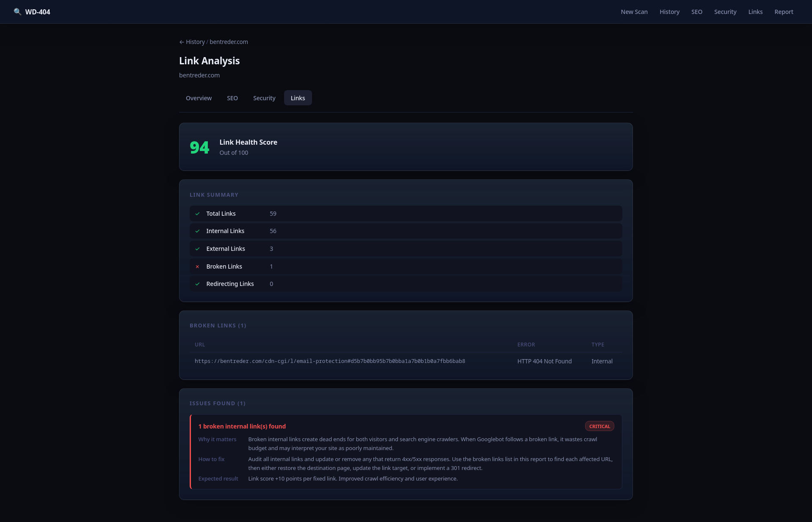Click the 'Expected result' label
812x522 pixels.
pyautogui.click(x=218, y=478)
